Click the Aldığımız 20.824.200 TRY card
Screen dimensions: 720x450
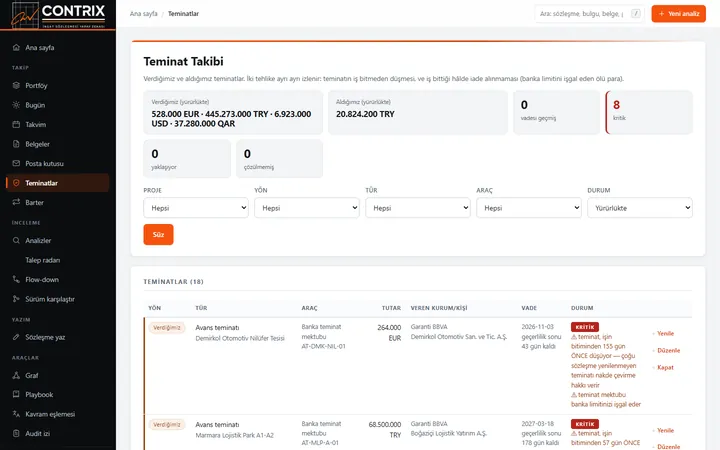pos(418,112)
